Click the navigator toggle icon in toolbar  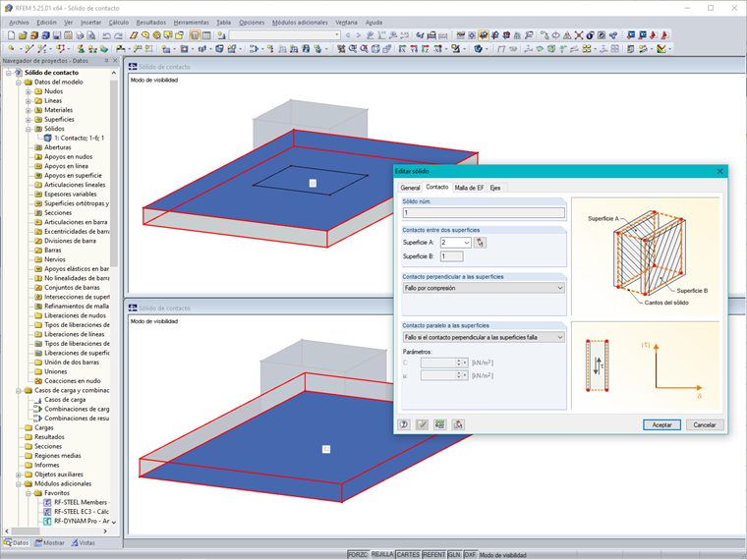(195, 35)
